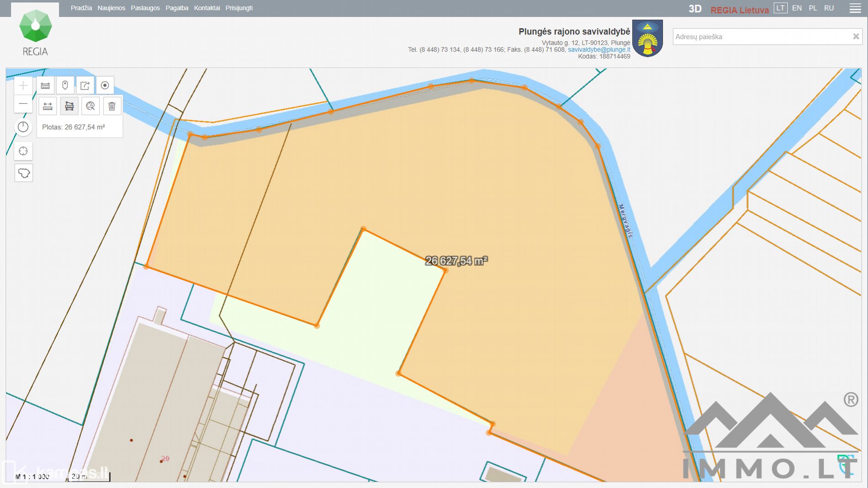The height and width of the screenshot is (488, 868).
Task: Zoom out the map with minus button
Action: pos(23,104)
